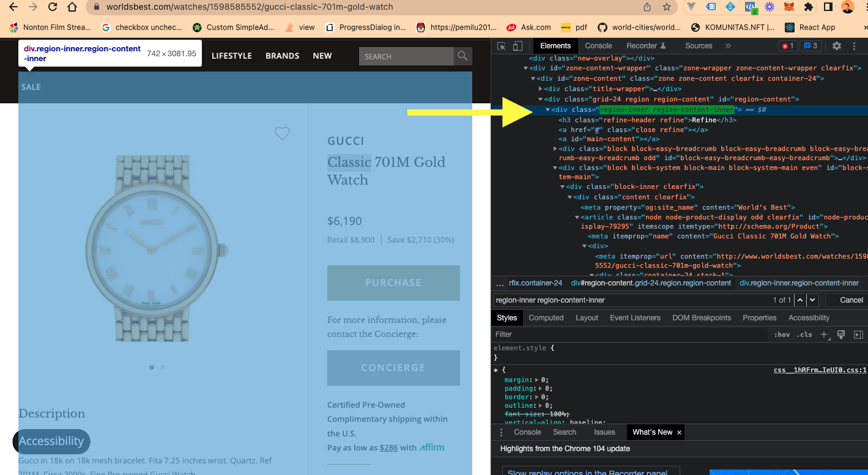Open the Issues drawer tab
This screenshot has height=475, width=868.
[604, 432]
